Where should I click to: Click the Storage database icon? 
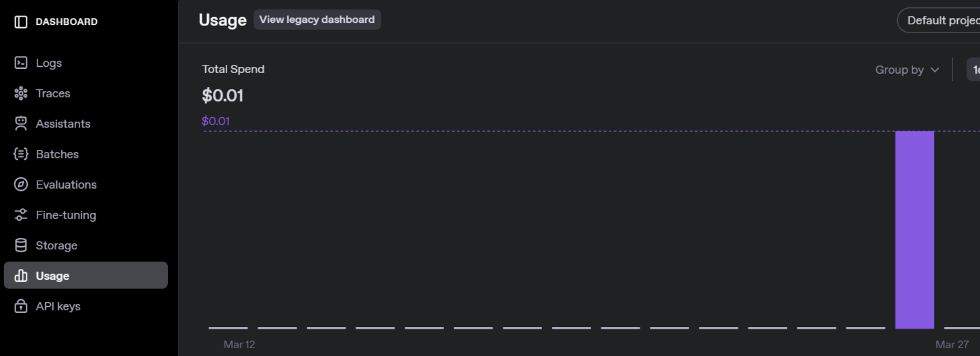pos(21,245)
